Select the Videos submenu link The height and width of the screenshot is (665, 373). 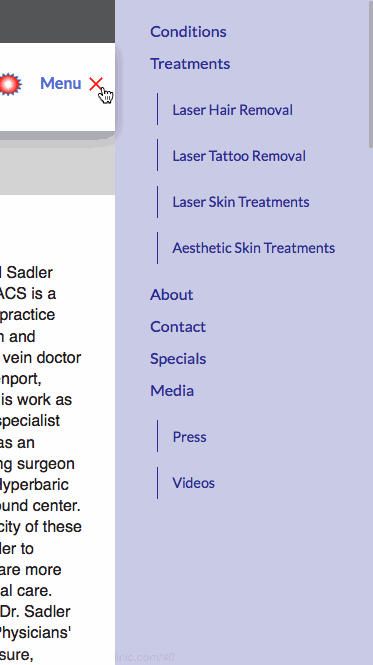(x=194, y=483)
